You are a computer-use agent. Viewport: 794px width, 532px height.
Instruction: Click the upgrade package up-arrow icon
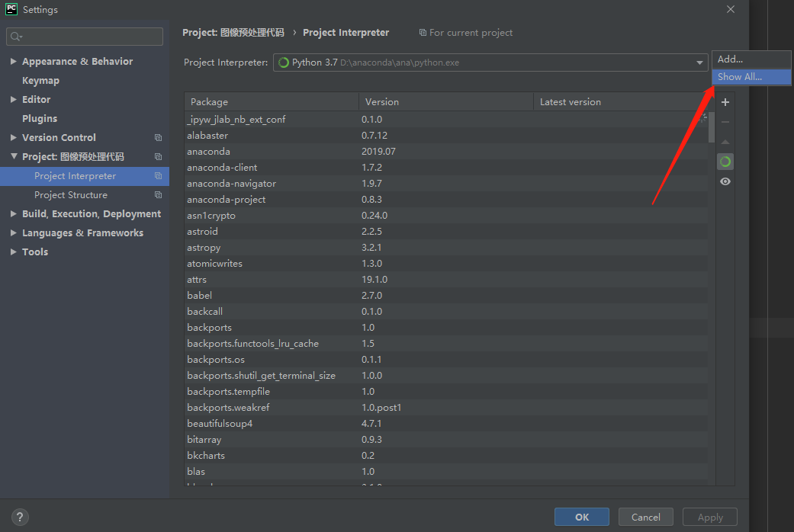pyautogui.click(x=725, y=143)
